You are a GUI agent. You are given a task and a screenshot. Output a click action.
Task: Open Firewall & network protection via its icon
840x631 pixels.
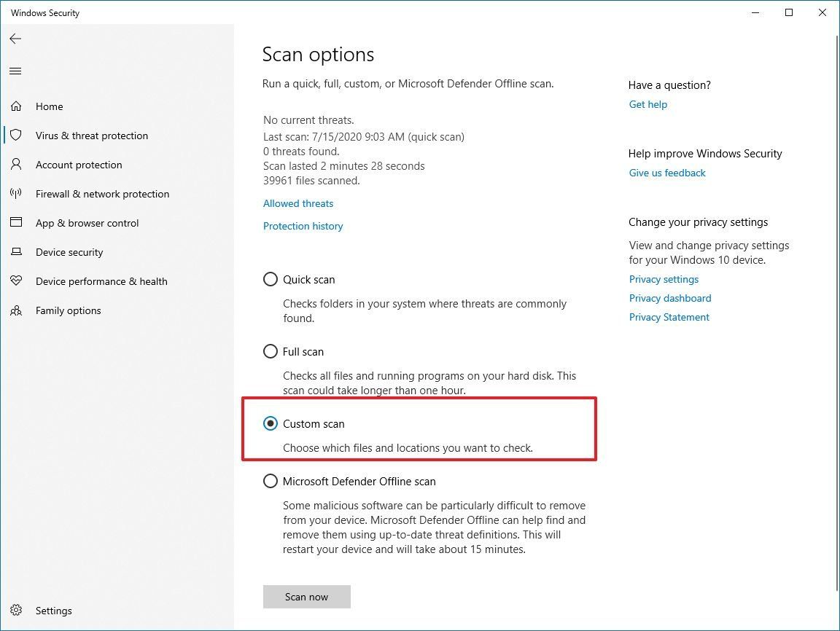click(16, 194)
